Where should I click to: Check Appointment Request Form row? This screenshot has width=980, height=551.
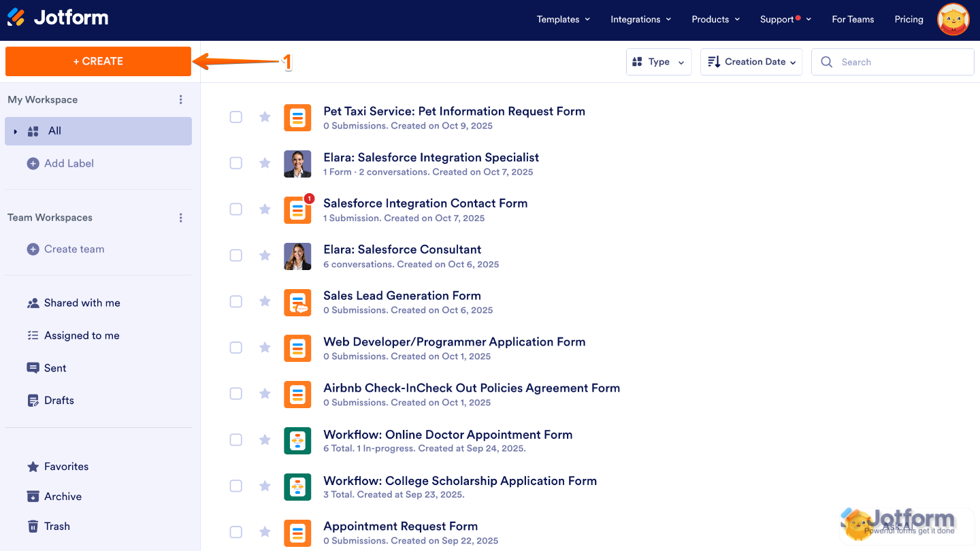[x=236, y=532]
